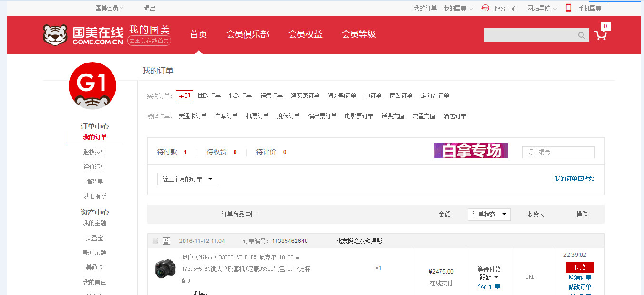
Task: Open the Nikon D3300 camera thumbnail
Action: click(x=165, y=269)
